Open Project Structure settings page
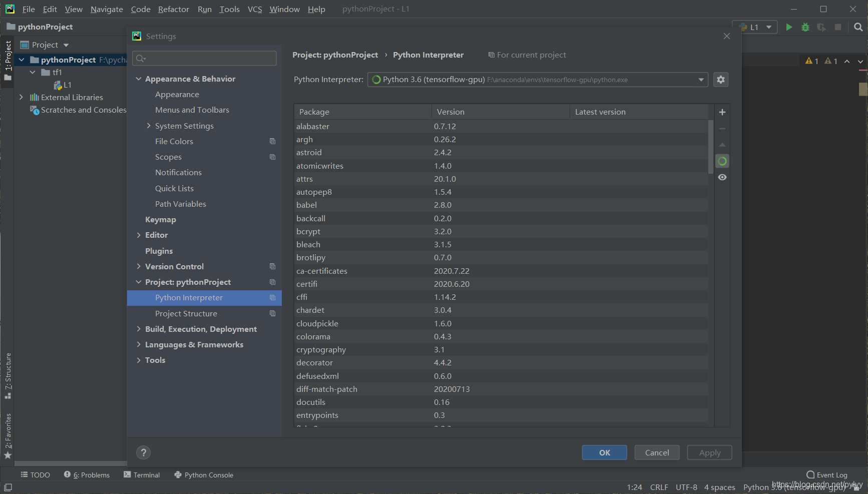 click(x=186, y=313)
